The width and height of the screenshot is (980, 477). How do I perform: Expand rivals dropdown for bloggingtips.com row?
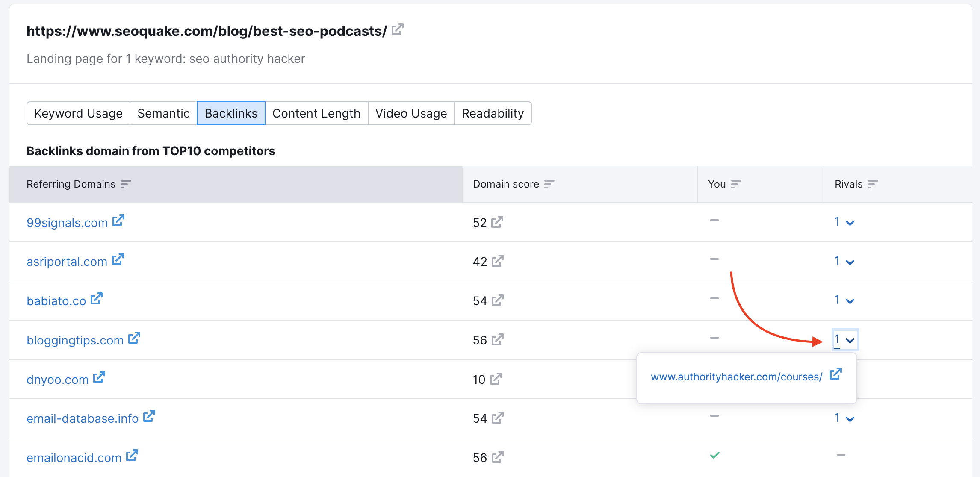pyautogui.click(x=844, y=339)
